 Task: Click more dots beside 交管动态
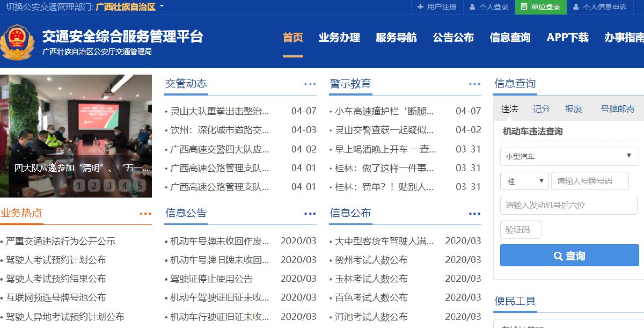[x=310, y=84]
